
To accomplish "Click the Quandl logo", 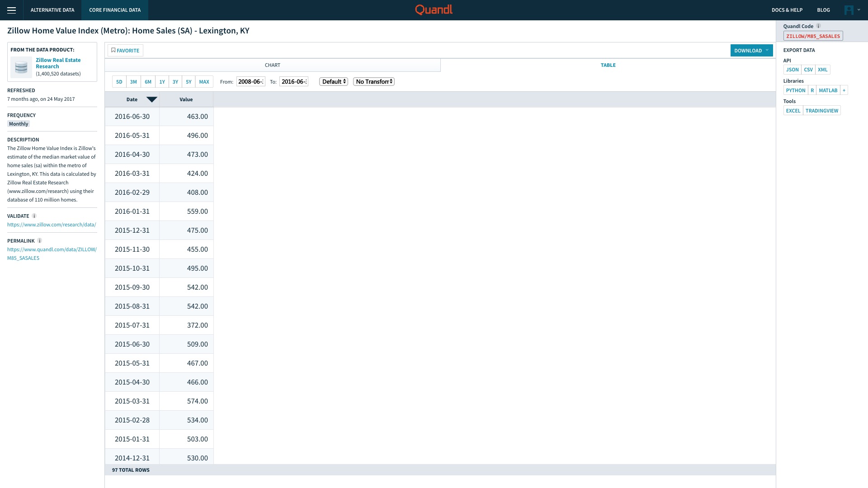I will 434,9.
